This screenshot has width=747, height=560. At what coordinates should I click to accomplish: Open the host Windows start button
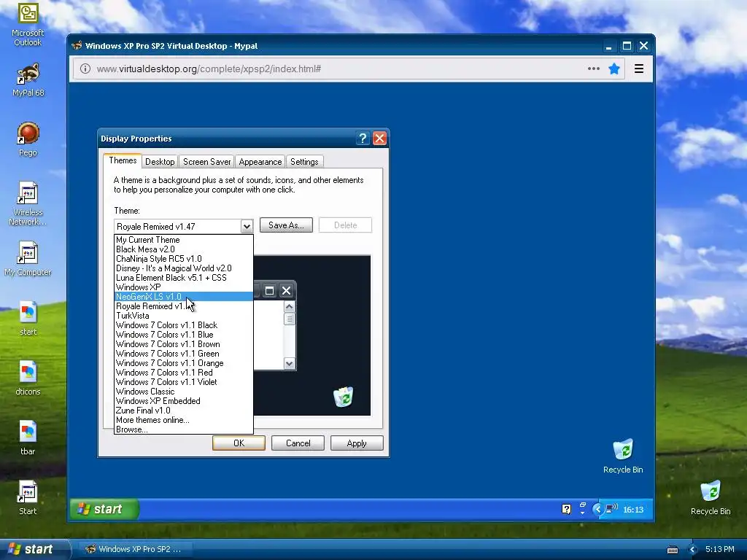[x=34, y=549]
